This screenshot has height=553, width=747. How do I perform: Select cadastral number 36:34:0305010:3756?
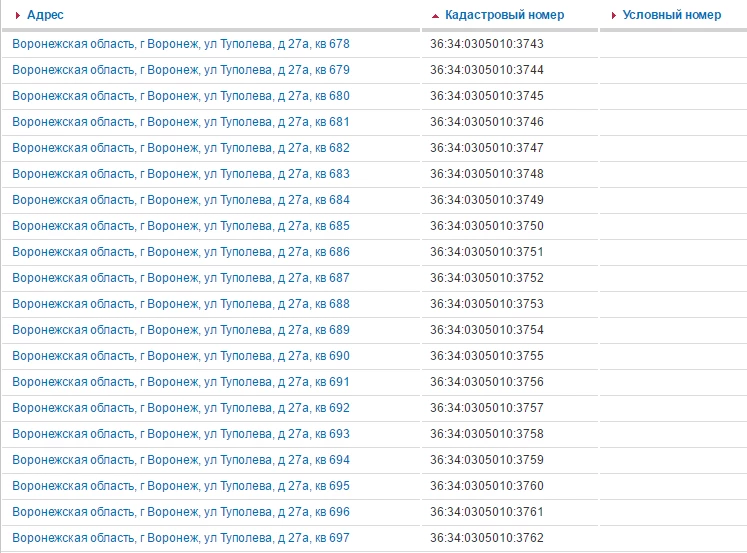point(487,382)
